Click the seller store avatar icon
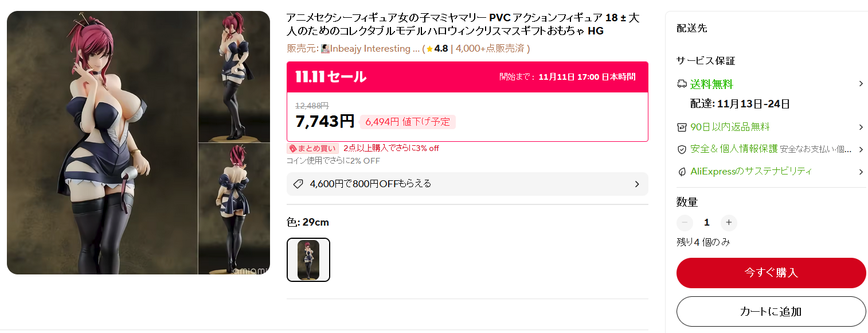Image resolution: width=868 pixels, height=333 pixels. 325,49
